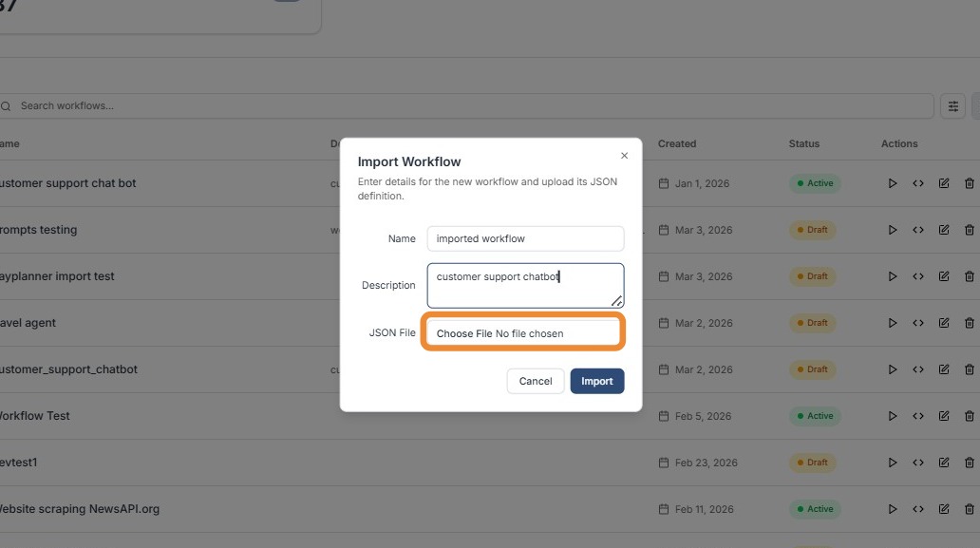This screenshot has height=548, width=980.
Task: Click the workflow Name input field
Action: [525, 238]
